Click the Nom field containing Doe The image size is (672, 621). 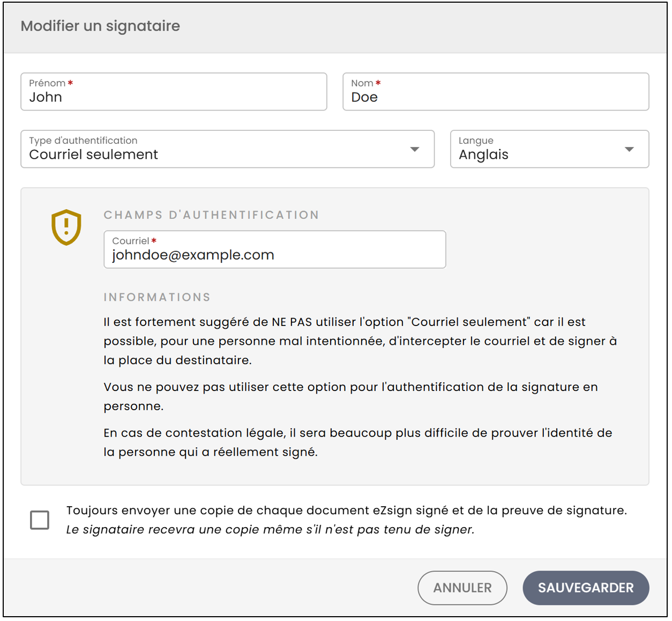[x=496, y=92]
